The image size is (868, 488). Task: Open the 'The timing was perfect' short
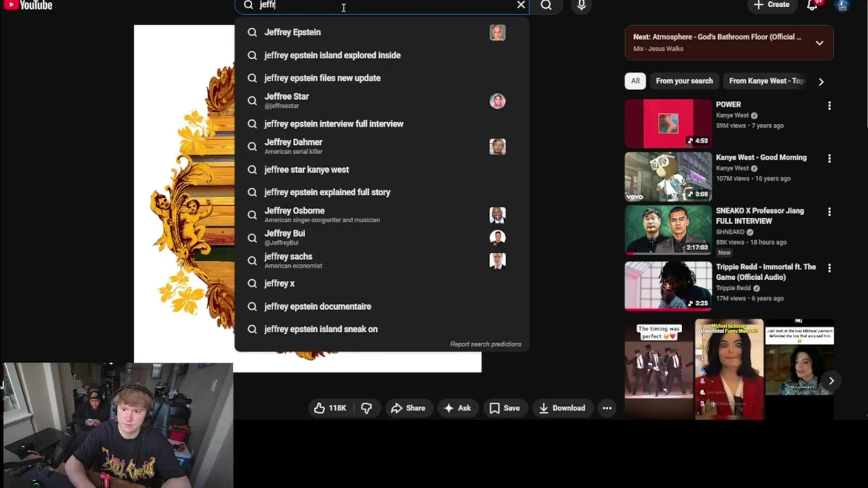(658, 369)
